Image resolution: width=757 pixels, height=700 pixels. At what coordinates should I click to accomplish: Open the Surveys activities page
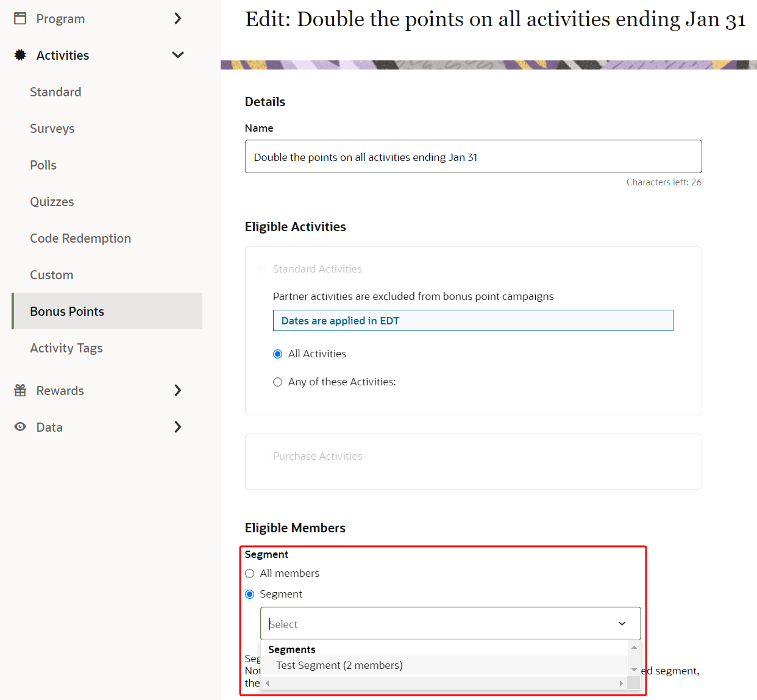pos(52,129)
